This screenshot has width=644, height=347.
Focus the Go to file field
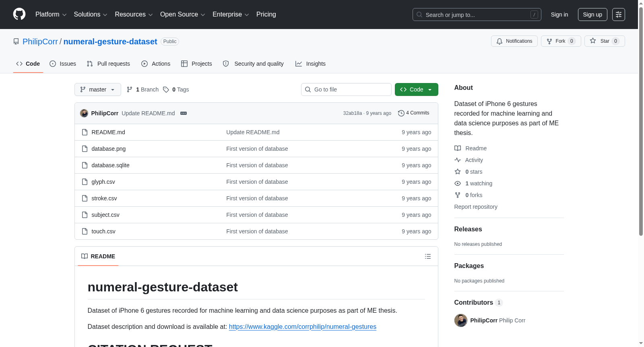click(346, 89)
